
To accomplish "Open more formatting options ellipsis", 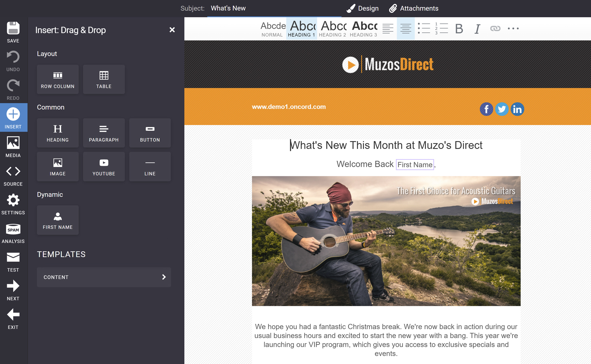I will tap(513, 29).
